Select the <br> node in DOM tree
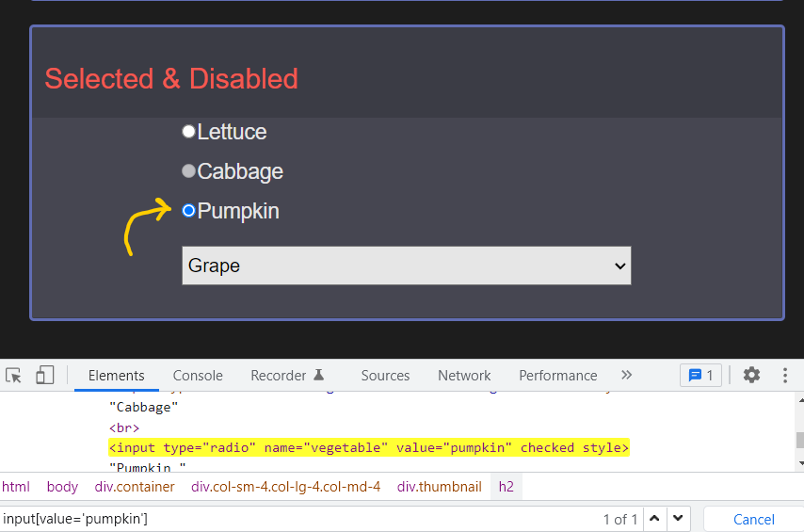The image size is (804, 532). tap(124, 427)
